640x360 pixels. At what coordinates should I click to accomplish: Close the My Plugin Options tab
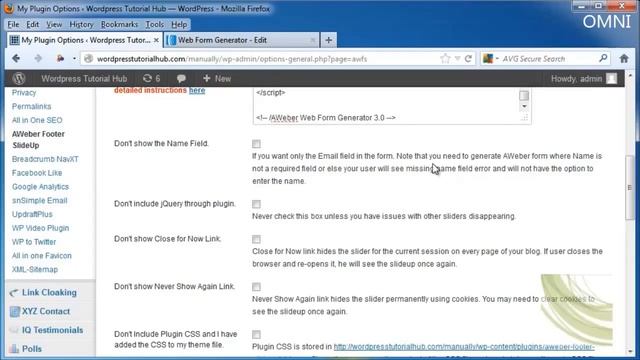point(156,40)
